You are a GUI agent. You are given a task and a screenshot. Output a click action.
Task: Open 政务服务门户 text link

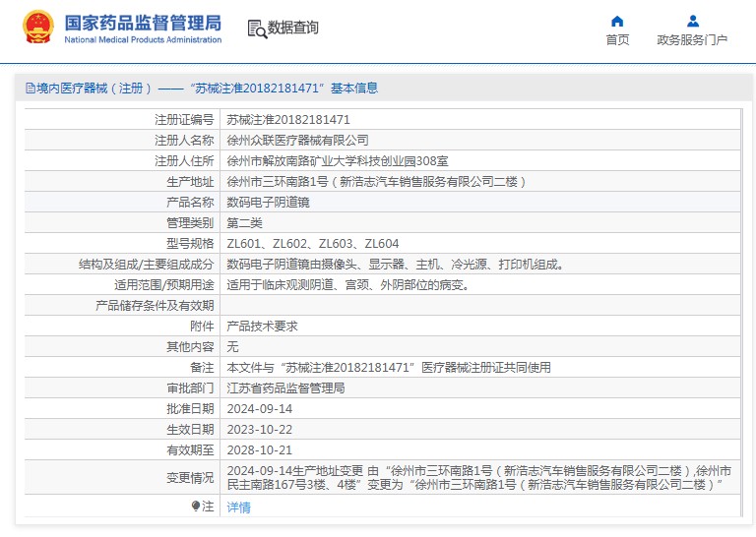[x=692, y=40]
